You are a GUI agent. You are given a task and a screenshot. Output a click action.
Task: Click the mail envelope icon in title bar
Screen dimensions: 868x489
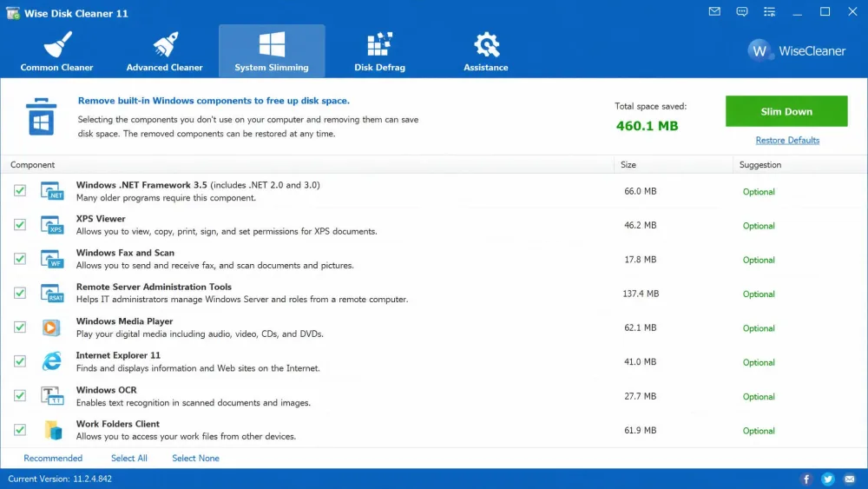(714, 11)
